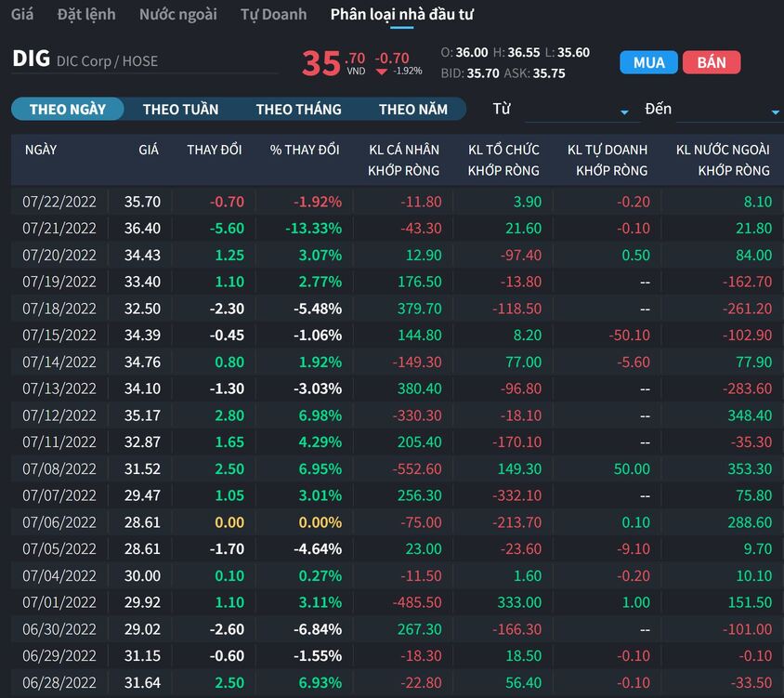Open the Từ start date dropdown arrow
Viewport: 784px width, 698px height.
pos(624,113)
